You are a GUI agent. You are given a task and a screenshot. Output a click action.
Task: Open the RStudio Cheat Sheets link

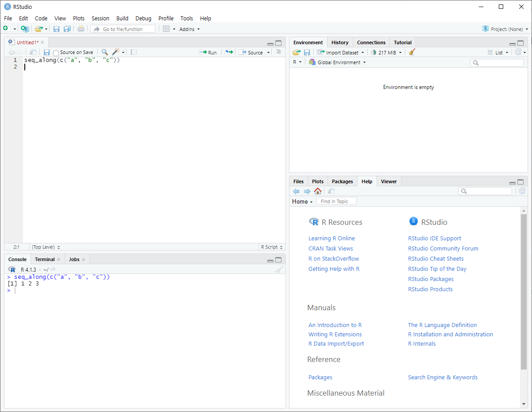tap(436, 258)
